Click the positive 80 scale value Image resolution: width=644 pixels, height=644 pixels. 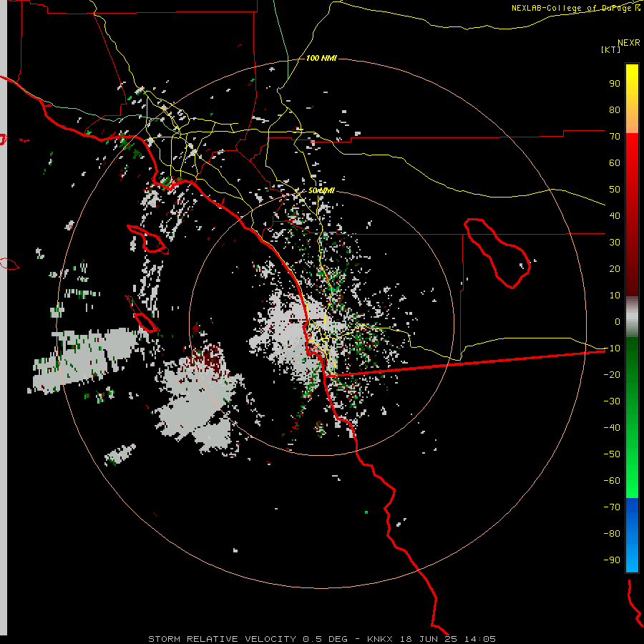tap(615, 109)
